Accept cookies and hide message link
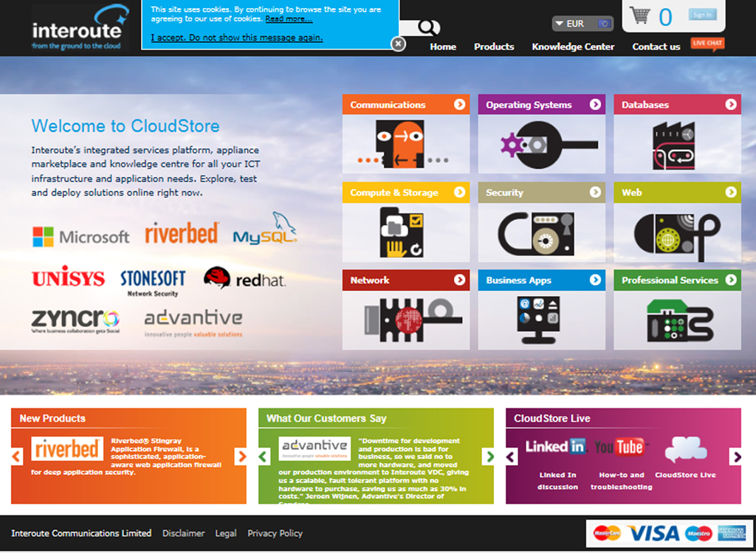Viewport: 756px width, 553px height. (x=236, y=38)
